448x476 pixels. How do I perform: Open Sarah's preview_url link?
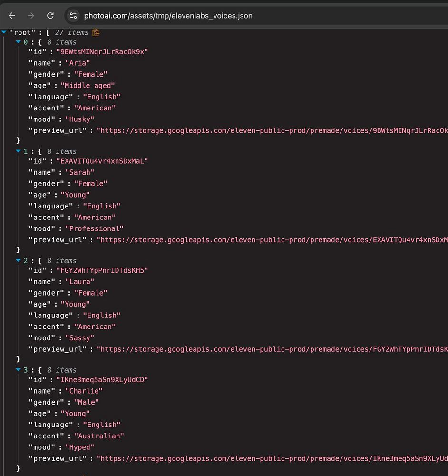272,240
